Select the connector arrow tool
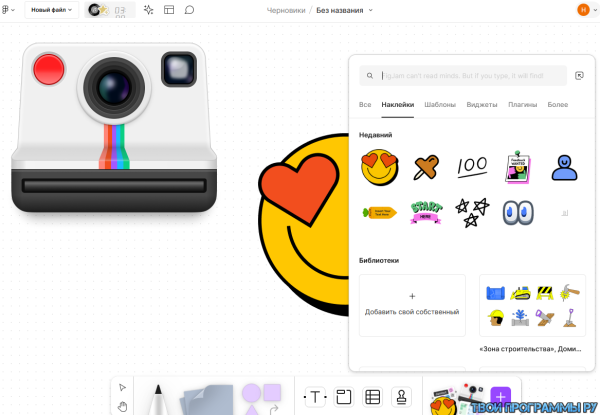 274,410
